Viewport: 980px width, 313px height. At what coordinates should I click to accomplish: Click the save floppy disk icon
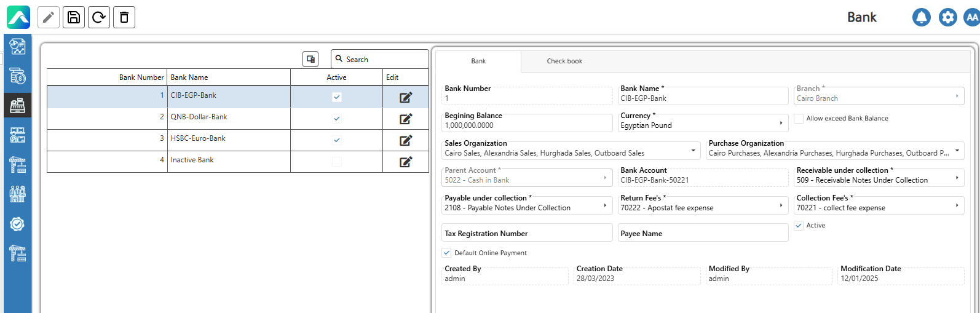coord(74,17)
